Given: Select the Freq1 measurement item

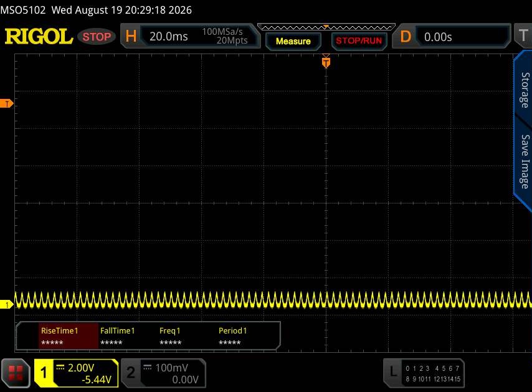Looking at the screenshot, I should coord(170,336).
